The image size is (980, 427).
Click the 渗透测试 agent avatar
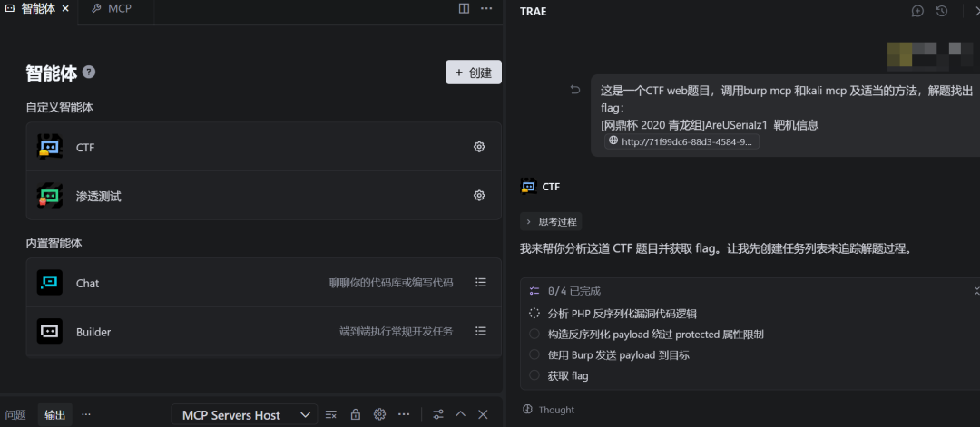[49, 196]
